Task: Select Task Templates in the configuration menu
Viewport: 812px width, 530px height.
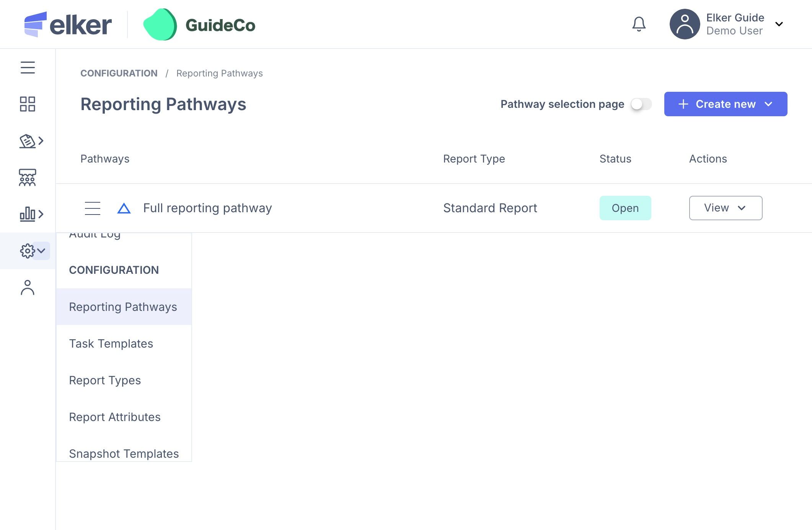Action: pyautogui.click(x=111, y=343)
